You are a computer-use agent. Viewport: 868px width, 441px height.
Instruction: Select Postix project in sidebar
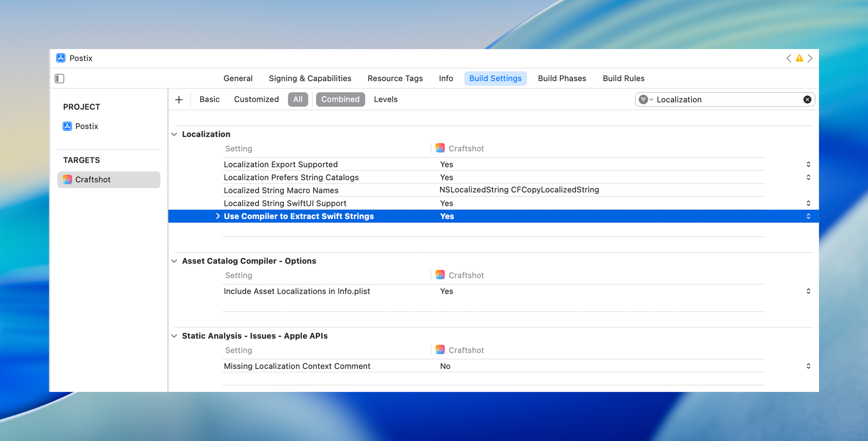coord(86,126)
